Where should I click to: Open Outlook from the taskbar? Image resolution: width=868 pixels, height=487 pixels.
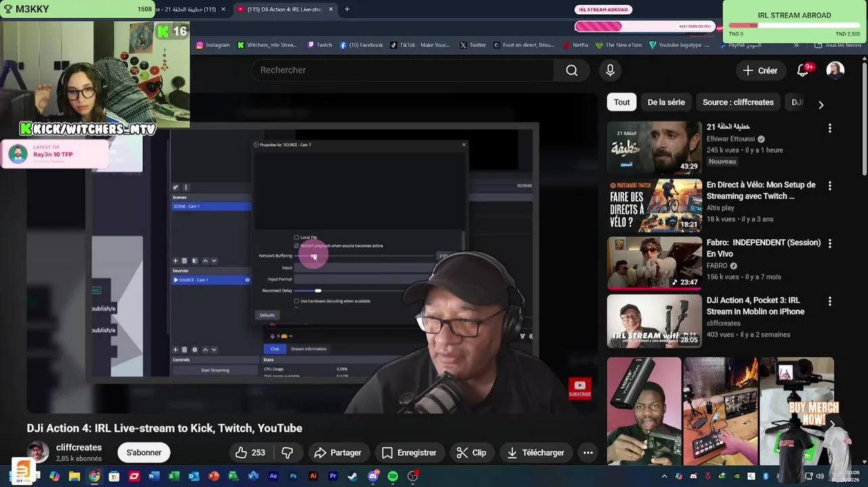(194, 476)
